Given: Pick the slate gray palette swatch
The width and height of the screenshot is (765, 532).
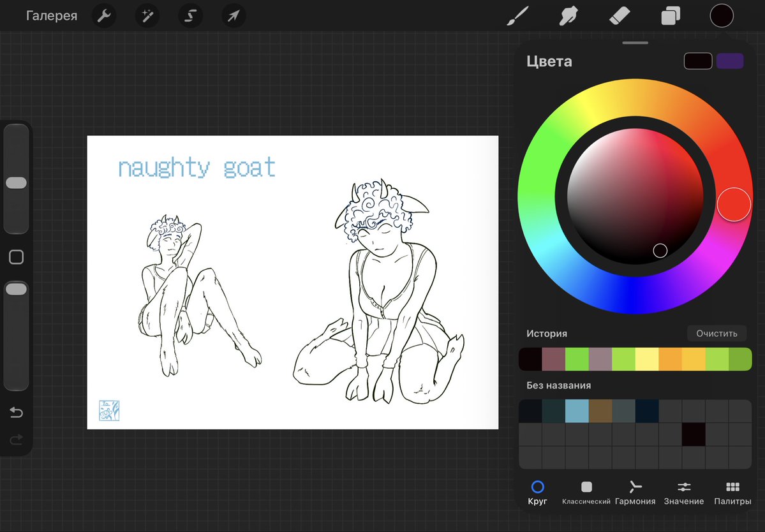Looking at the screenshot, I should [x=624, y=411].
